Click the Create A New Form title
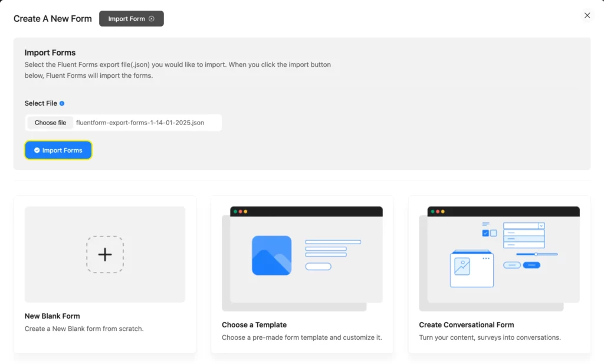Image resolution: width=604 pixels, height=364 pixels. 52,18
